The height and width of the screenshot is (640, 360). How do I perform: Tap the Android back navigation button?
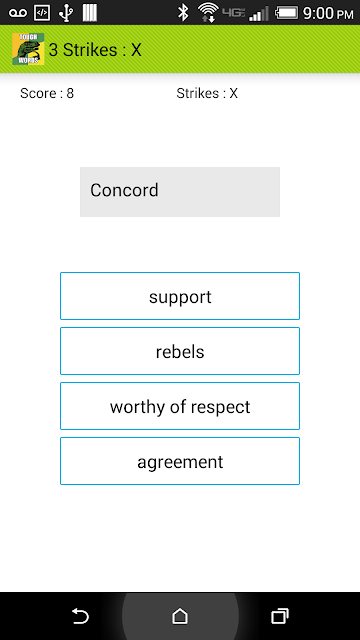coord(80,616)
